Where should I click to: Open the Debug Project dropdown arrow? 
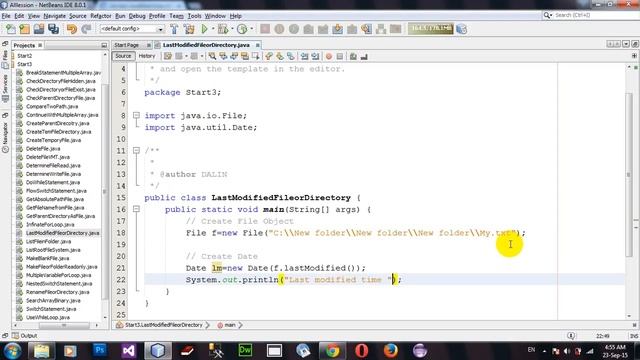click(232, 29)
